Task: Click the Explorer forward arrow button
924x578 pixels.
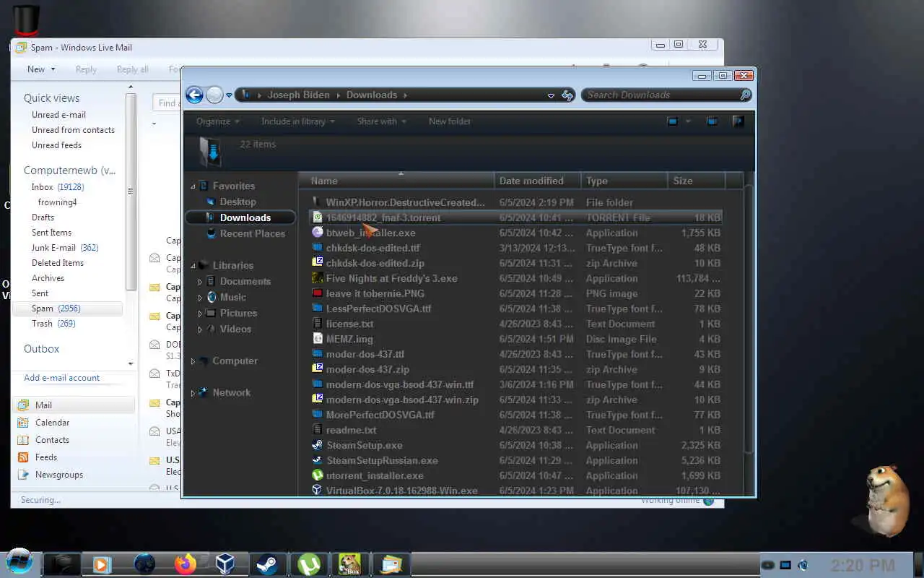Action: coord(214,95)
